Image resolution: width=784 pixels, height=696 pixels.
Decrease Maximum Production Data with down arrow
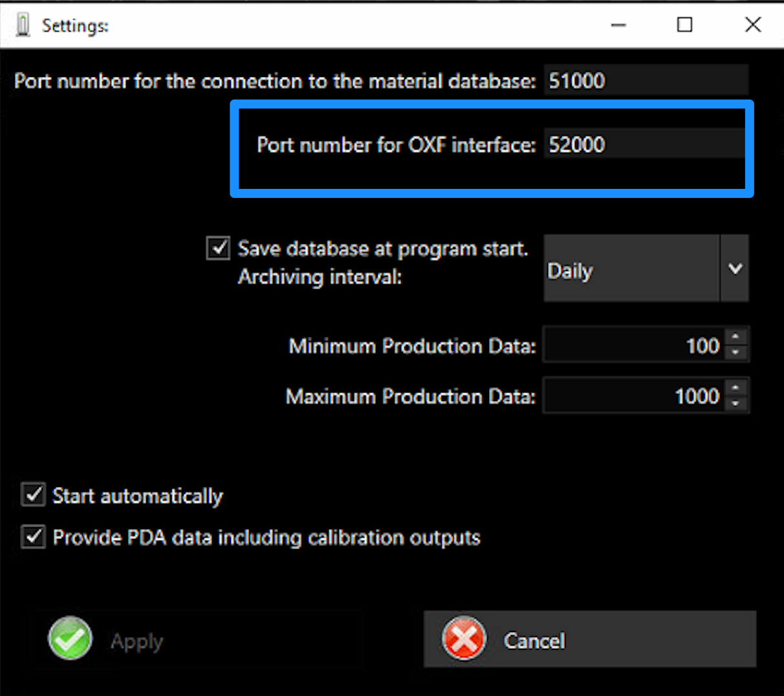click(x=735, y=404)
